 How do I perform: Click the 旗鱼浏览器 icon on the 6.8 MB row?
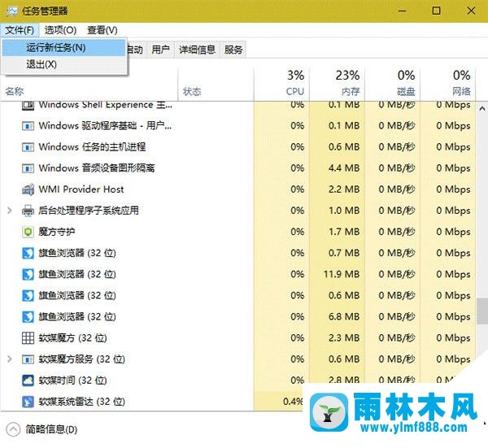pyautogui.click(x=28, y=317)
